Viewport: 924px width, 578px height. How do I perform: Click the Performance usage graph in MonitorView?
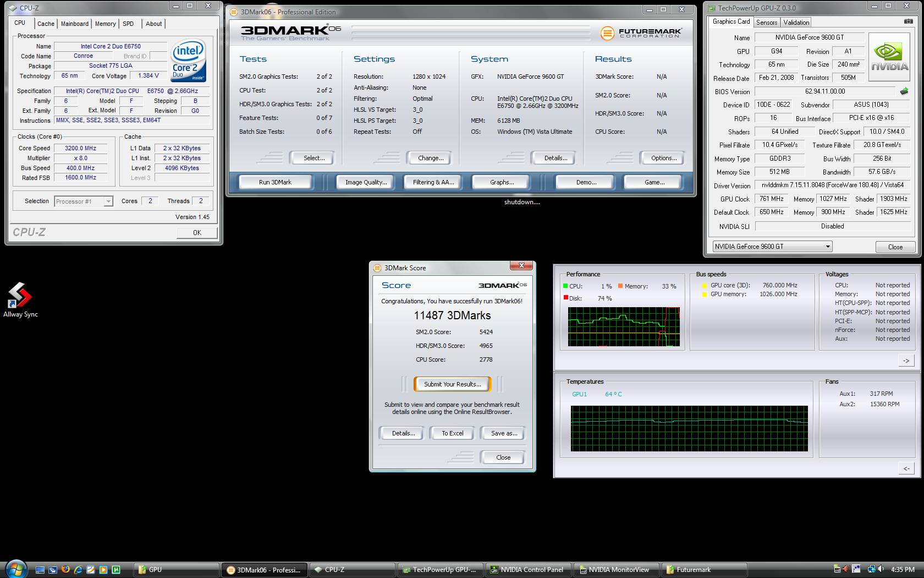tap(624, 327)
